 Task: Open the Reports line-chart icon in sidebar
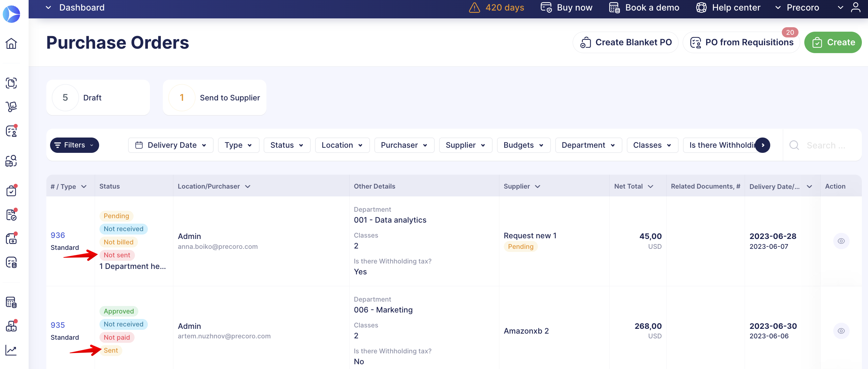point(11,350)
